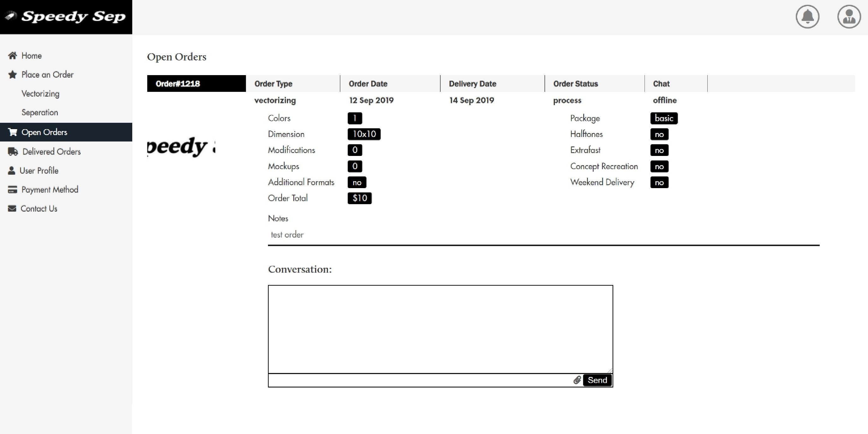
Task: Click the Halftones 'no' badge
Action: (659, 134)
